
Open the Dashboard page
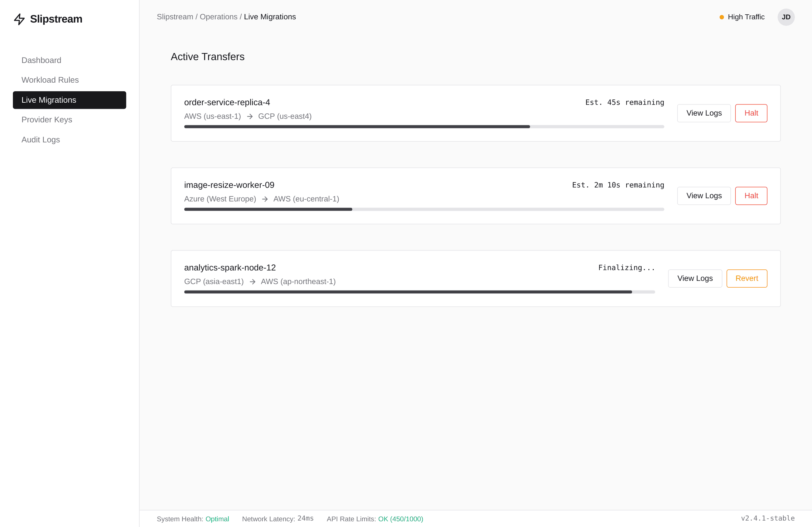click(x=41, y=60)
